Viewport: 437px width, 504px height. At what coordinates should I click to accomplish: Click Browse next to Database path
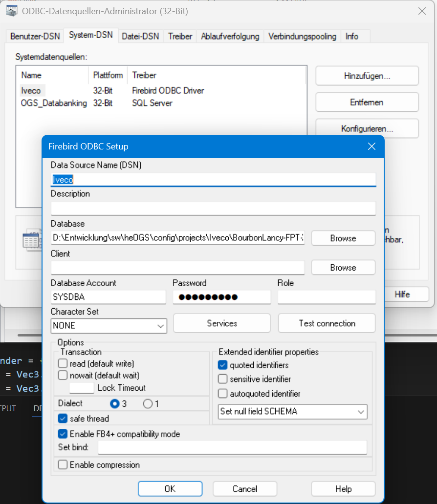click(343, 238)
